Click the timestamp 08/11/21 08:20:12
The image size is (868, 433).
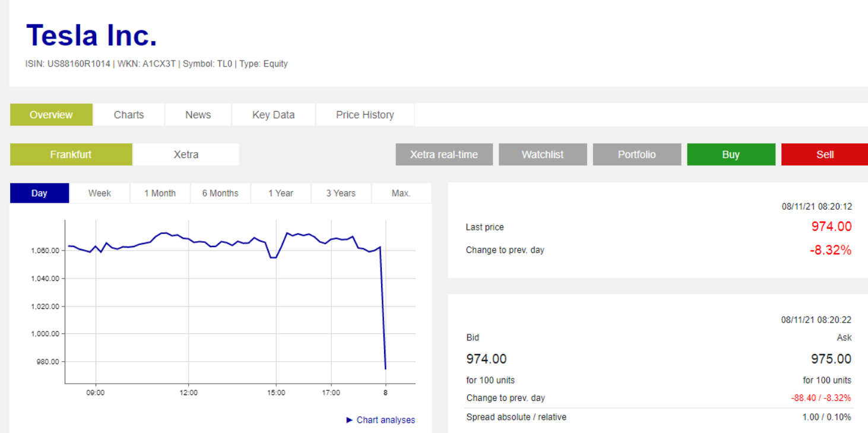pyautogui.click(x=817, y=207)
